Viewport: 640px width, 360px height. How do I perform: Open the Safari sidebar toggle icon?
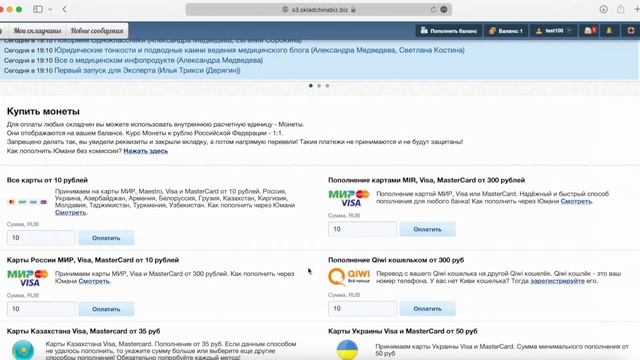click(38, 9)
